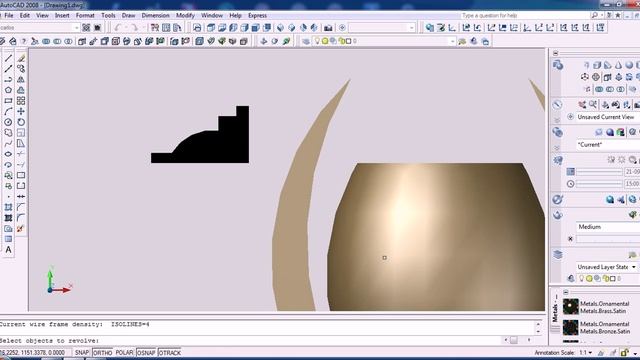The width and height of the screenshot is (640, 360).
Task: Click the Render teapot panel icon
Action: click(558, 215)
